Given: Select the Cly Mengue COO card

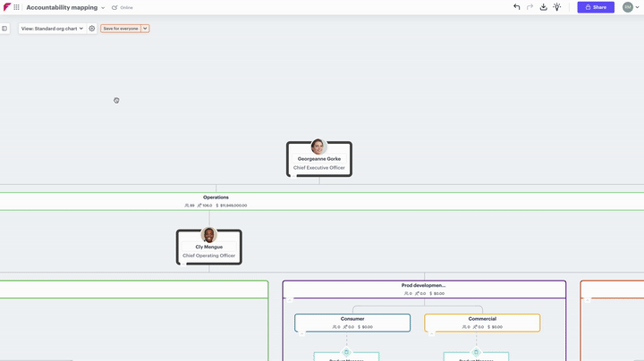Looking at the screenshot, I should click(209, 248).
